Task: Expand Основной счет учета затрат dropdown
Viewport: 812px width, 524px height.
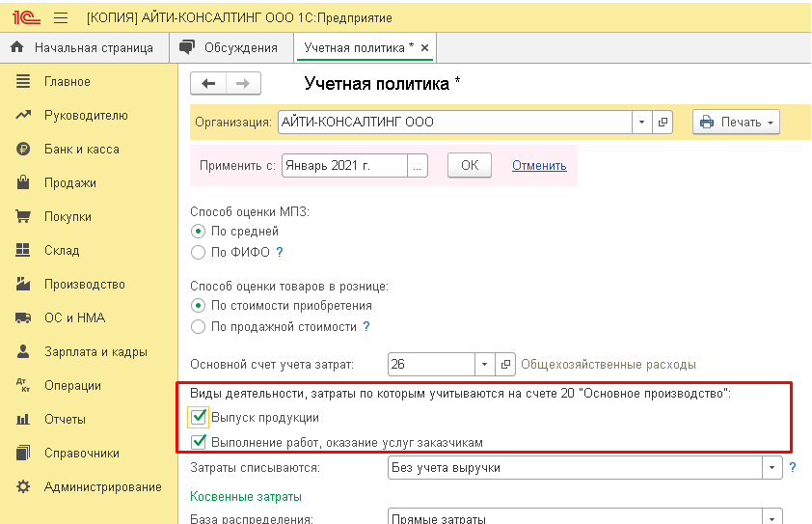Action: 485,365
